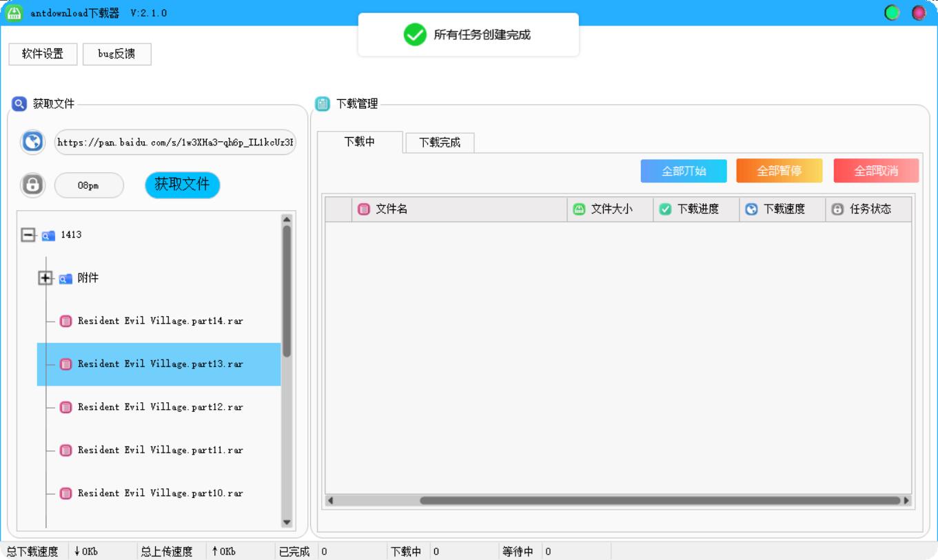
Task: Click the 全部暂停 button
Action: pyautogui.click(x=779, y=170)
